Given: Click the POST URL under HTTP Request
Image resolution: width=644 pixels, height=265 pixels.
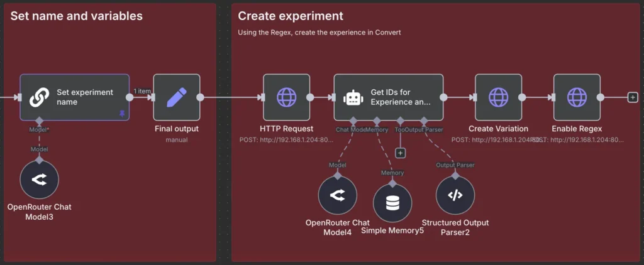Looking at the screenshot, I should [287, 140].
